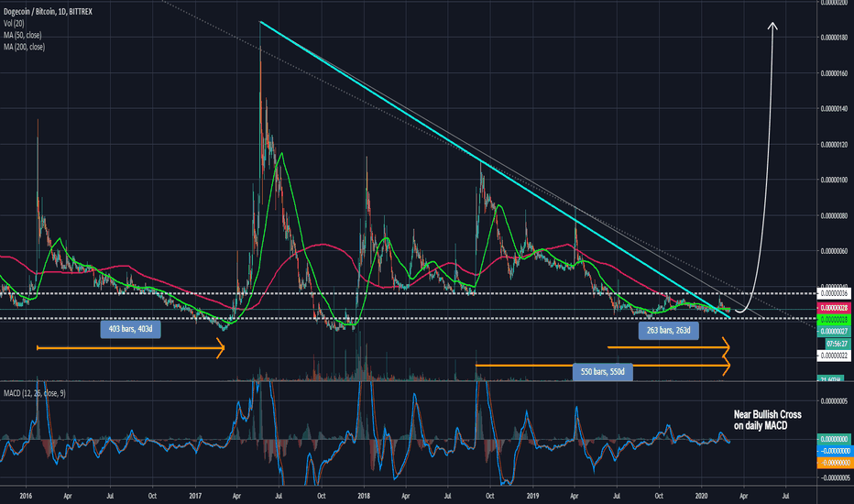The image size is (854, 504).
Task: Select the Vol (20) indicator legend
Action: (14, 24)
